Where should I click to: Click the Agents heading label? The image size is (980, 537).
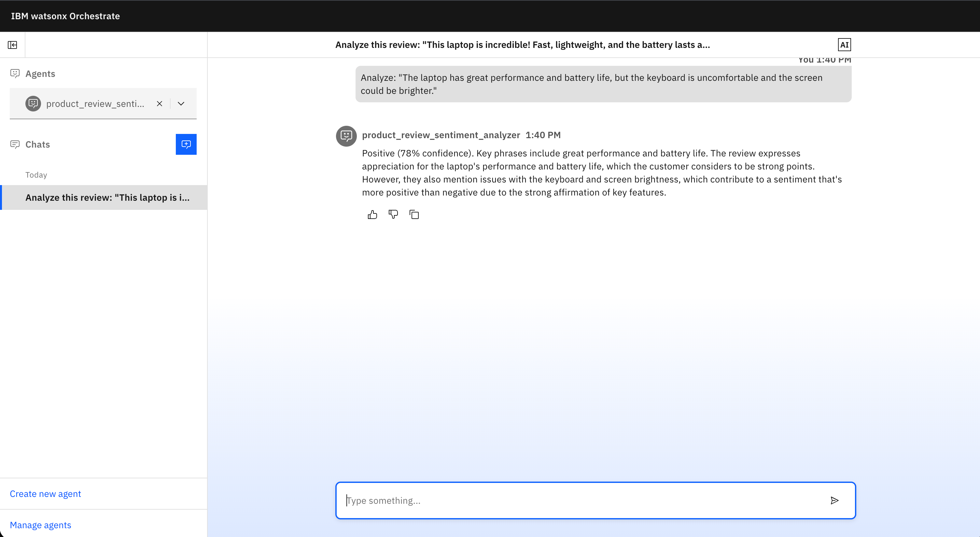tap(40, 74)
